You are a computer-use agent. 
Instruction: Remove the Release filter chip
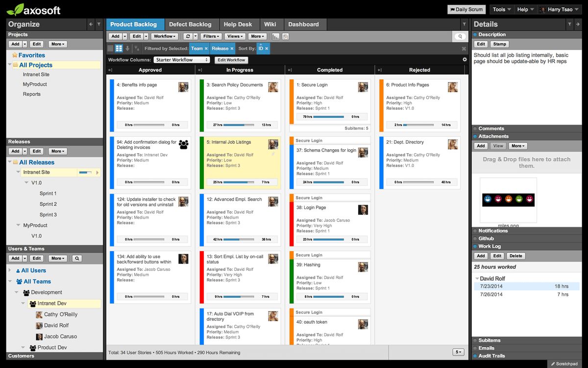pos(232,48)
